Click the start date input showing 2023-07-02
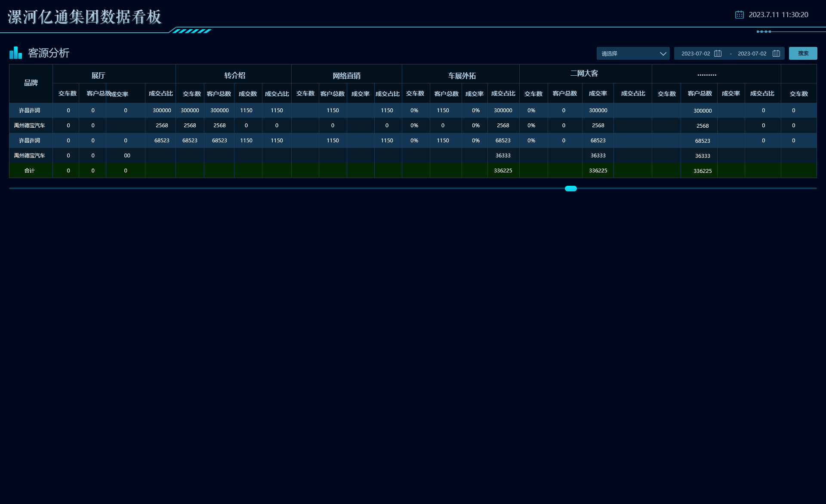This screenshot has height=504, width=826. [x=696, y=54]
